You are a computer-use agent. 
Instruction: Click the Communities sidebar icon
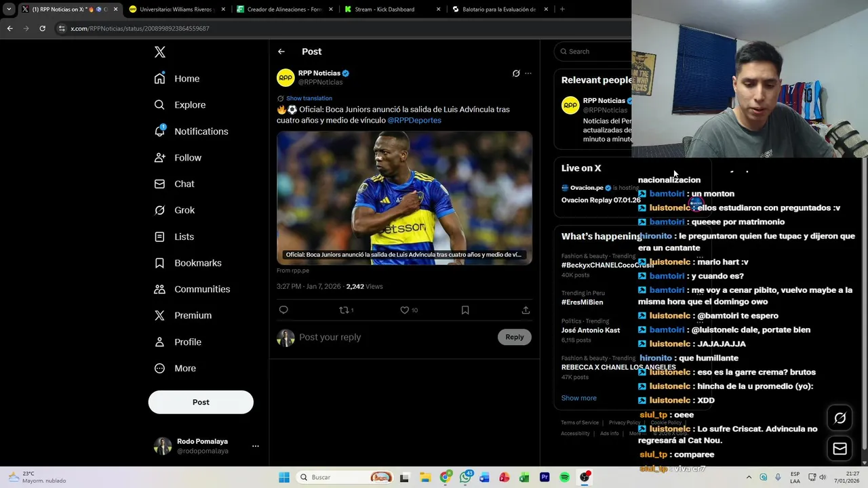point(159,289)
